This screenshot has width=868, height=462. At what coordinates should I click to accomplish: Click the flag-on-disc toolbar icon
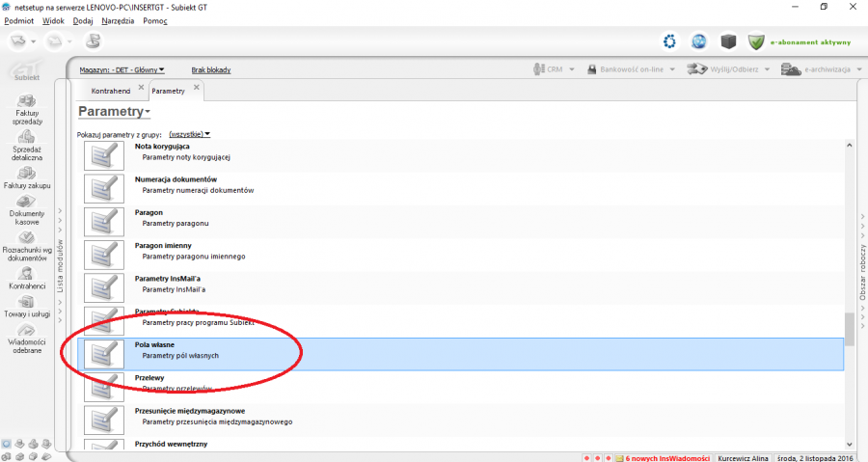click(x=93, y=41)
